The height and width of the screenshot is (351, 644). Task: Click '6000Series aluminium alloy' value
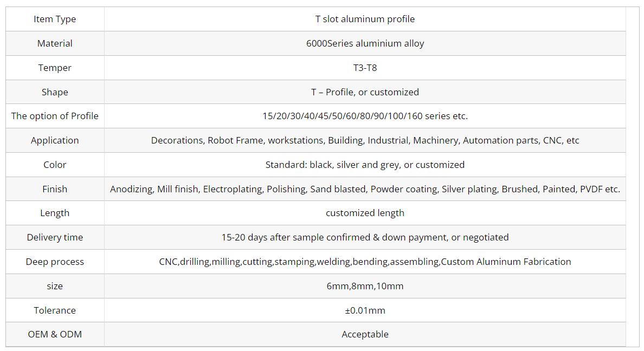pos(365,43)
